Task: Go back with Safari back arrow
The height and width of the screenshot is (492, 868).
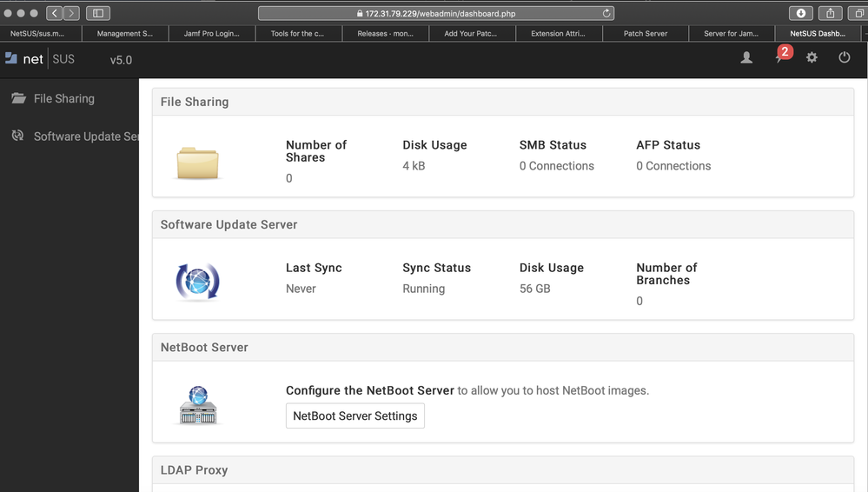Action: [x=54, y=13]
